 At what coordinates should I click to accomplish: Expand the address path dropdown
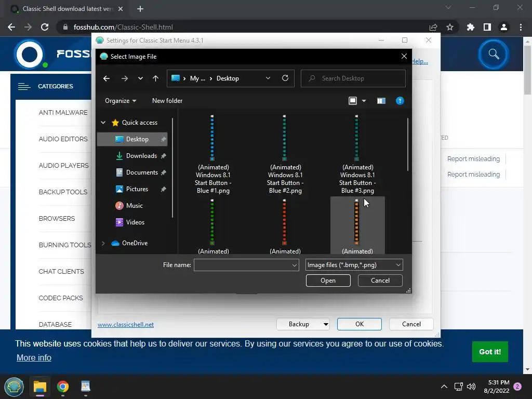click(268, 78)
